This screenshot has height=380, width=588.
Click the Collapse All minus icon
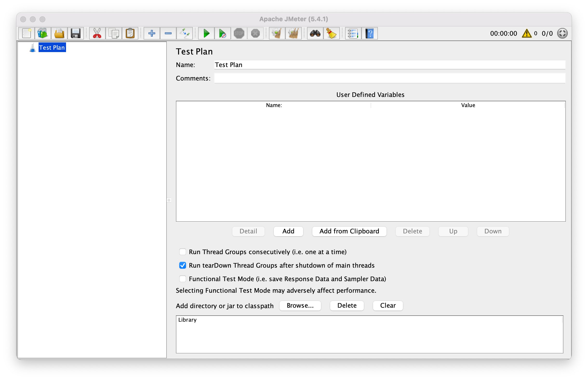tap(168, 33)
